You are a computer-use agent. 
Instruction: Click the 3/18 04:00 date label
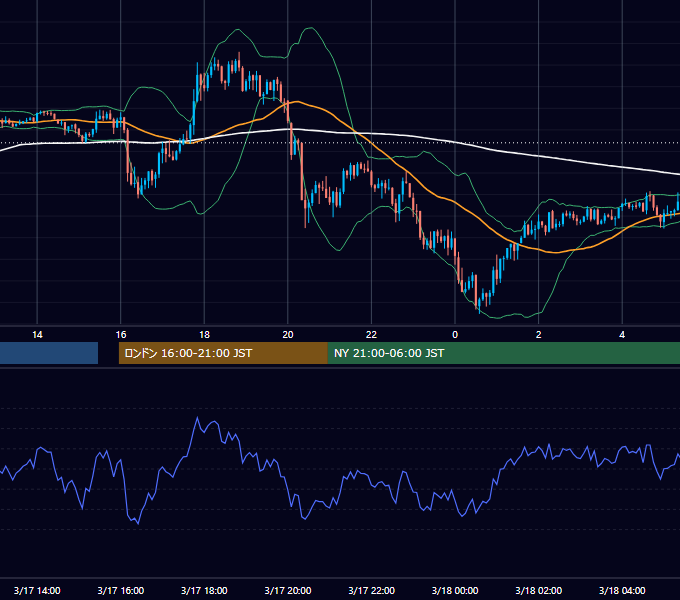[x=622, y=590]
